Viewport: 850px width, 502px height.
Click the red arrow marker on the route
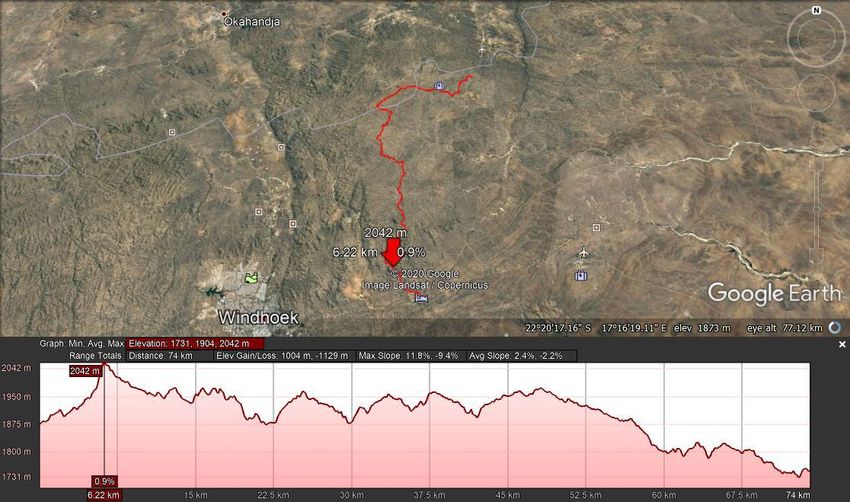click(392, 252)
